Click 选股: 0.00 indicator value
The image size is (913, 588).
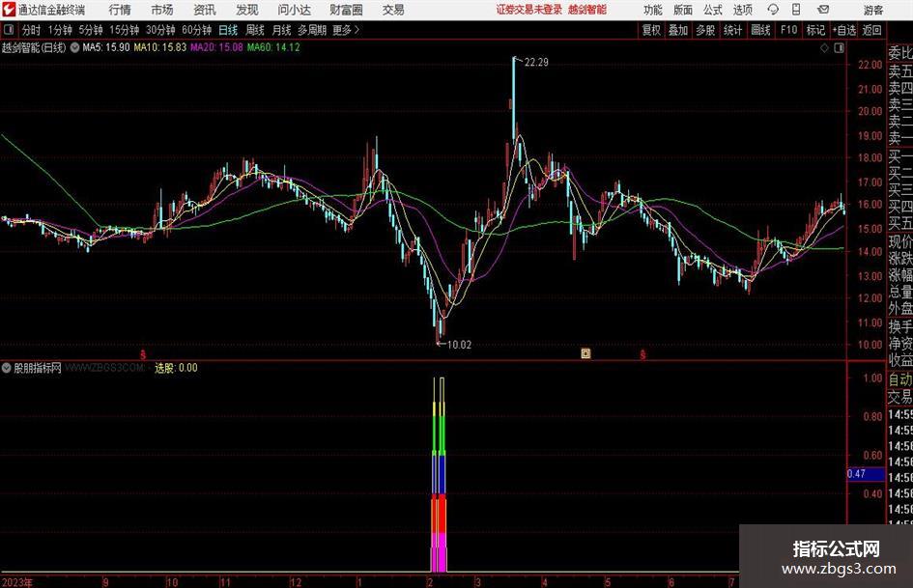click(x=176, y=368)
